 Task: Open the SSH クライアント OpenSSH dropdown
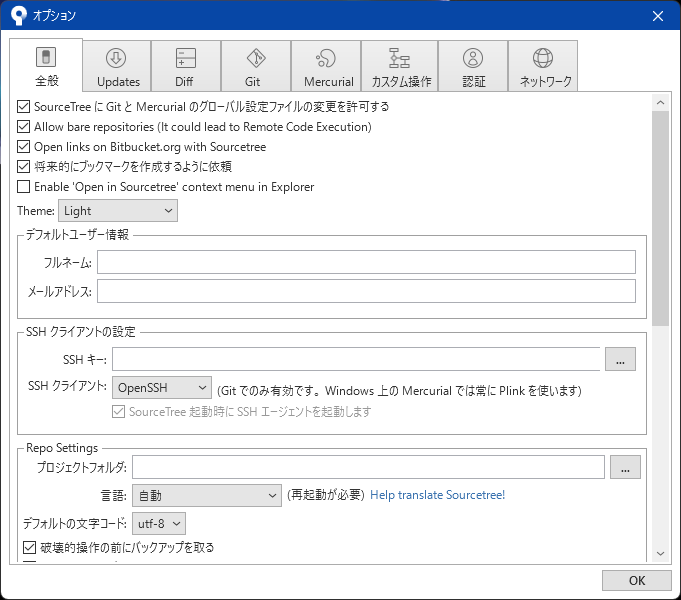coord(162,388)
